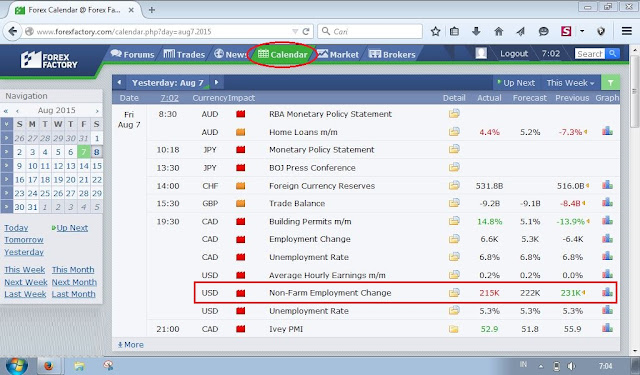
Task: Click the Forex Factory logo
Action: point(49,60)
